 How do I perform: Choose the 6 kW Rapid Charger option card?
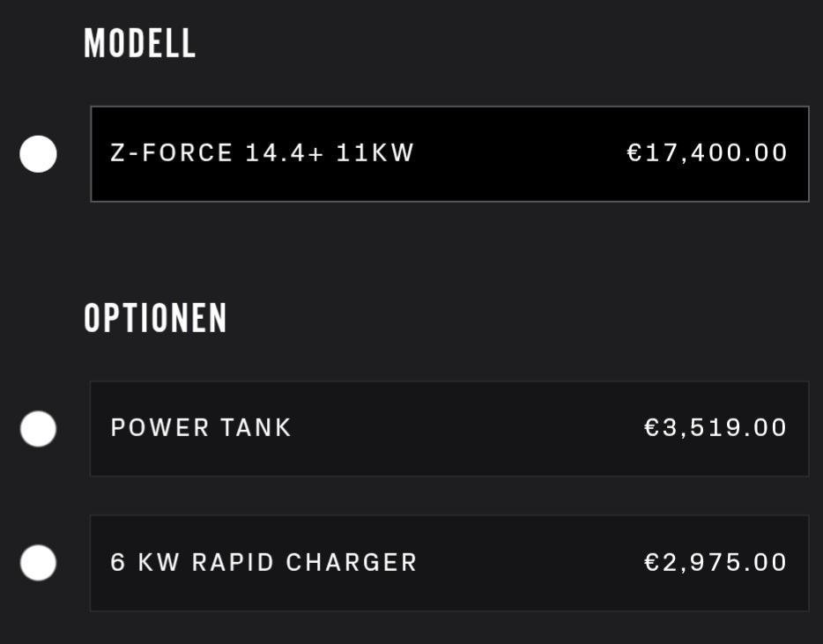449,563
